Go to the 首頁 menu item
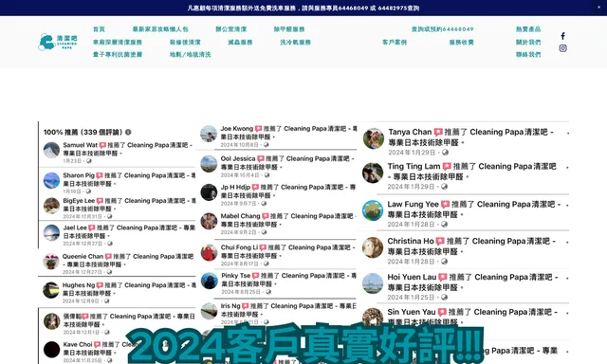607x364 pixels. coord(99,29)
